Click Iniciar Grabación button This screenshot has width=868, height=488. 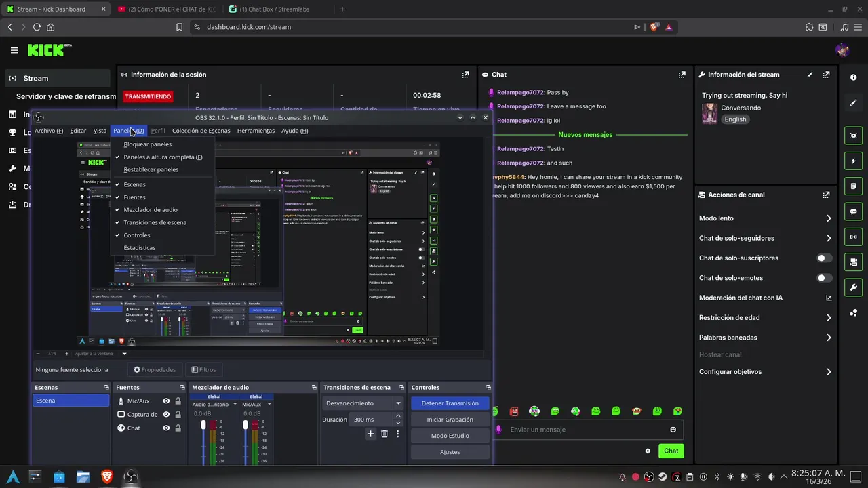[450, 420]
